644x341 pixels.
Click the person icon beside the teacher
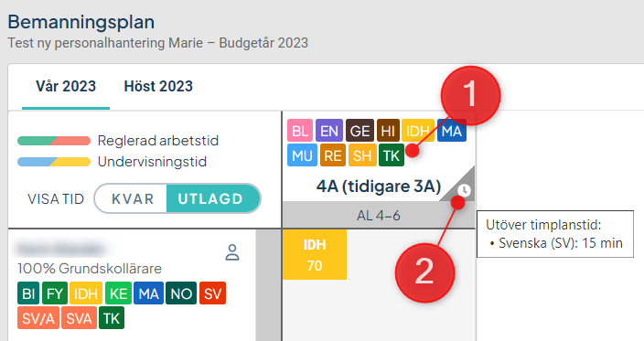click(x=232, y=252)
